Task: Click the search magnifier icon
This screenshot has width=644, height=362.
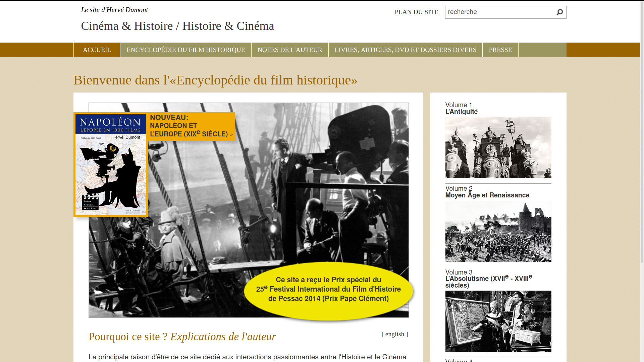Action: pos(559,12)
